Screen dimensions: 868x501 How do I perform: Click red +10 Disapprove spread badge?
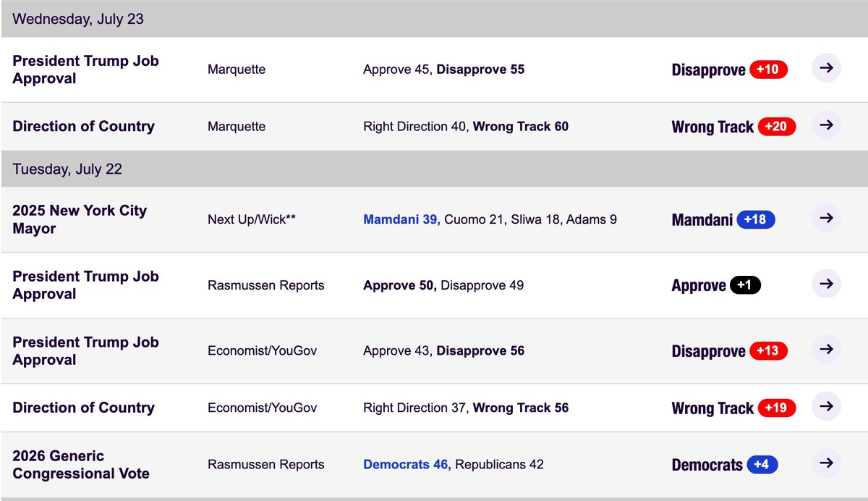(768, 70)
